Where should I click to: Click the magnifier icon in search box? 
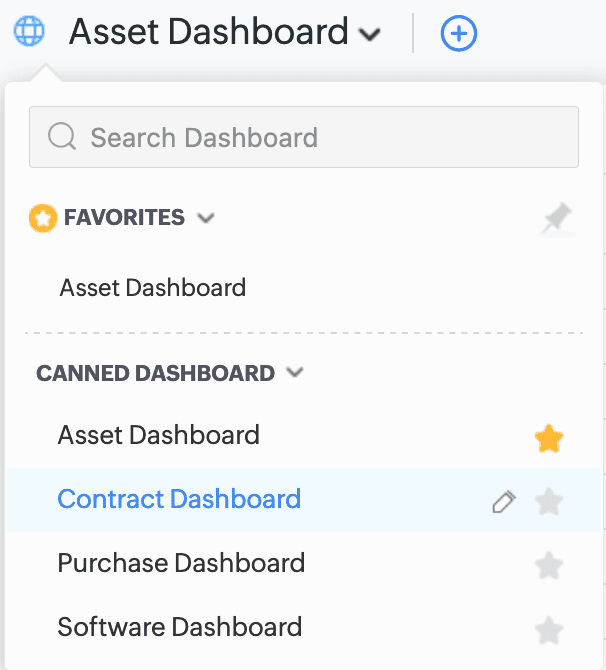click(x=62, y=137)
